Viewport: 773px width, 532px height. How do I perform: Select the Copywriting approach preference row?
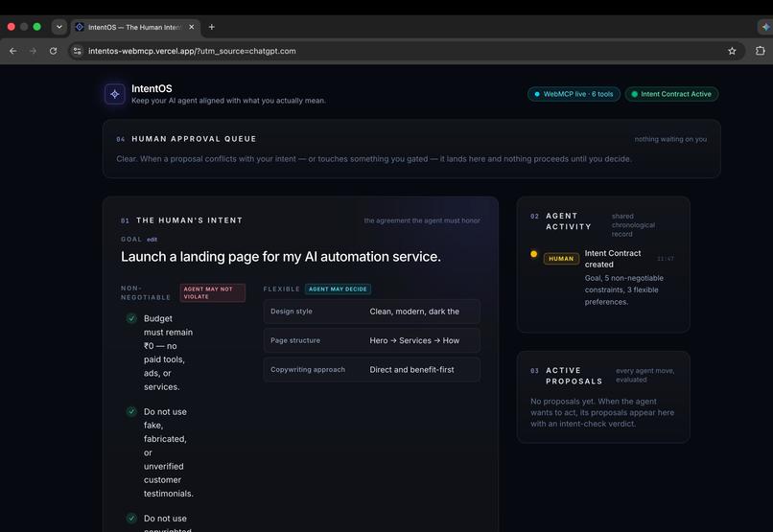click(372, 369)
